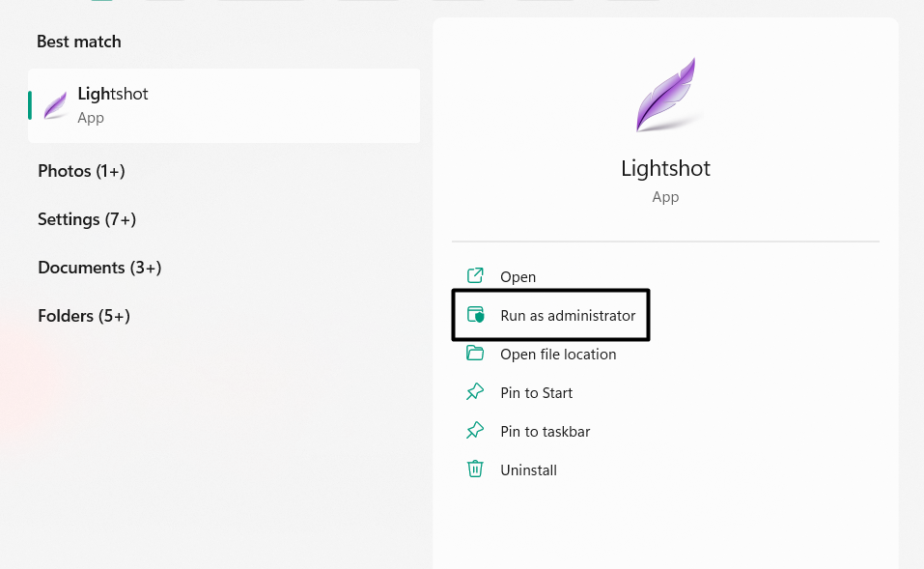Expand the Settings (7+) results group
This screenshot has width=924, height=569.
click(x=87, y=219)
